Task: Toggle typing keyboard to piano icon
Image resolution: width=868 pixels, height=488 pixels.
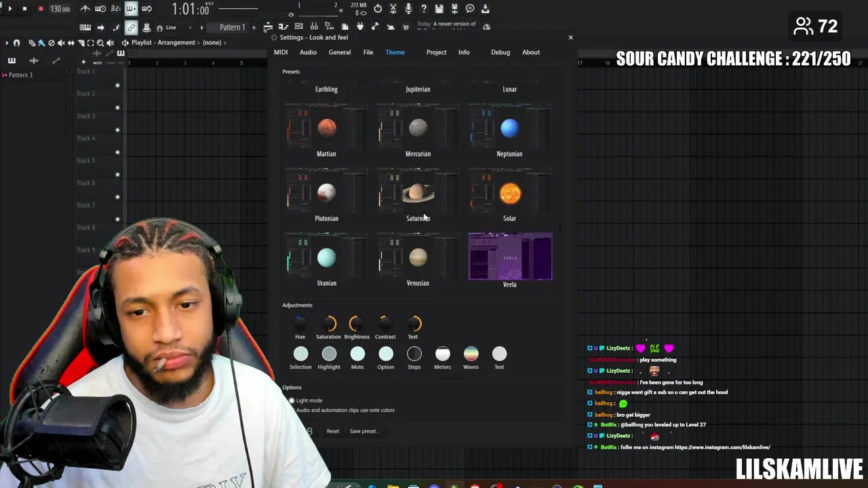Action: 85,27
